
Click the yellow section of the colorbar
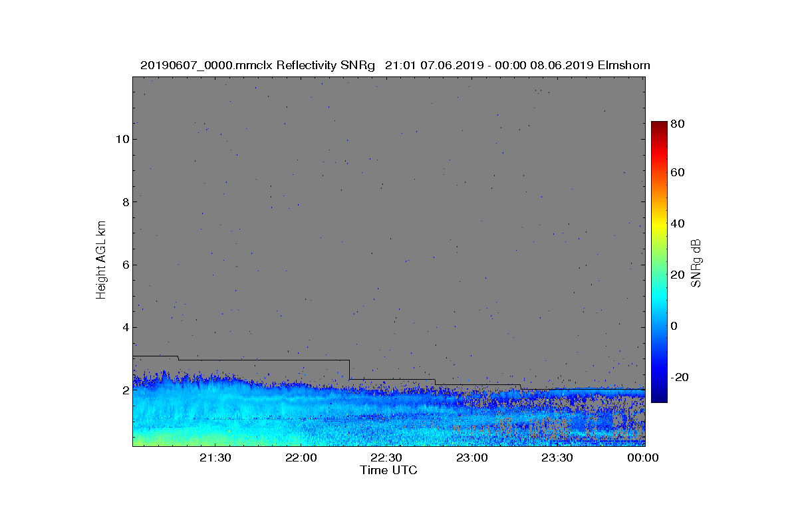click(659, 225)
